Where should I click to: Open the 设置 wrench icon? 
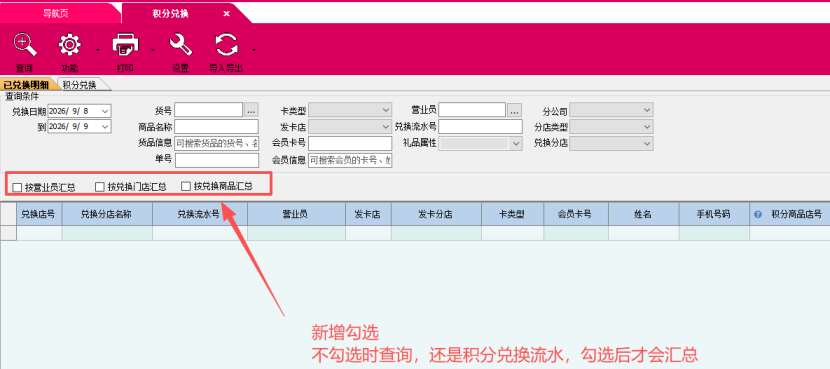(180, 44)
